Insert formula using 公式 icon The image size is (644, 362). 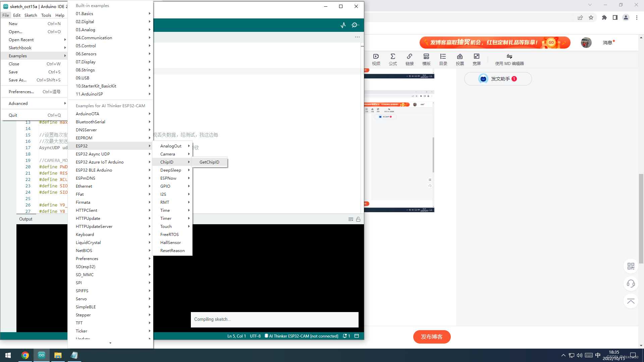coord(393,59)
